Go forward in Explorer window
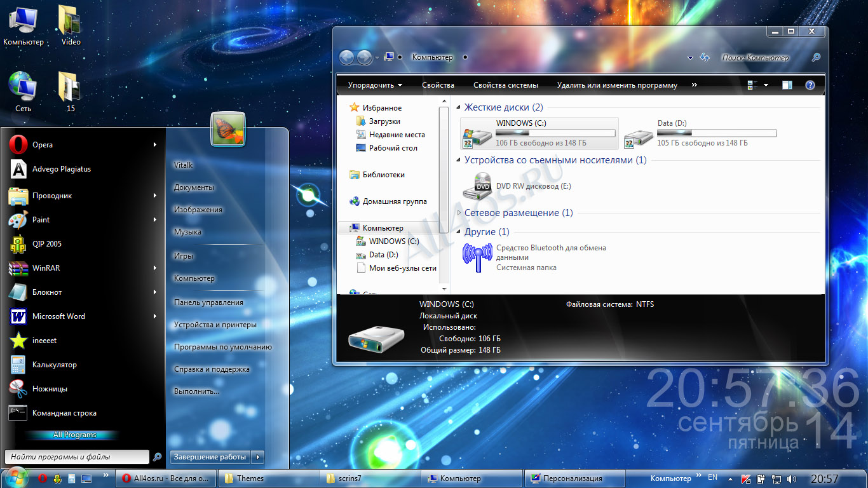The width and height of the screenshot is (868, 488). 364,58
